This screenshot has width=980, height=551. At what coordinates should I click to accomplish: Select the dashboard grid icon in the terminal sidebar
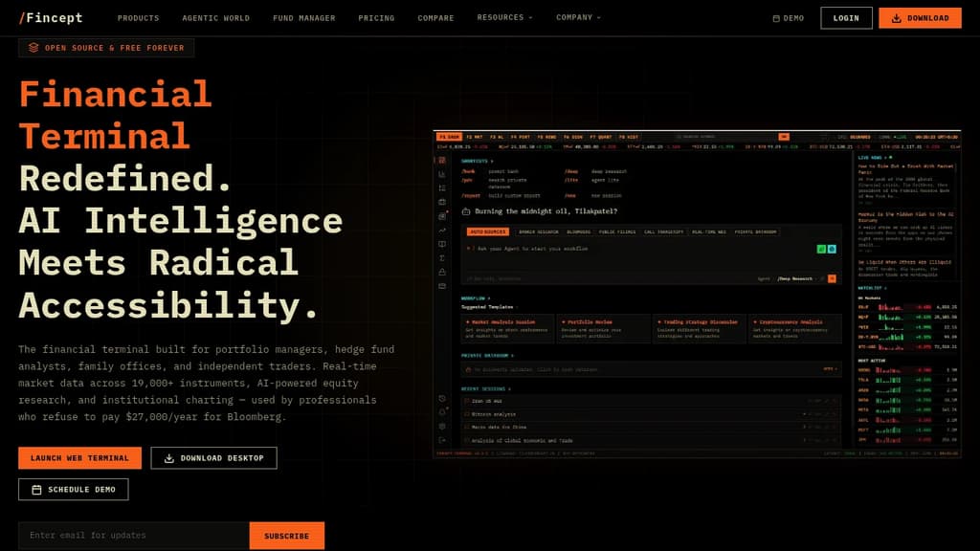[x=441, y=160]
